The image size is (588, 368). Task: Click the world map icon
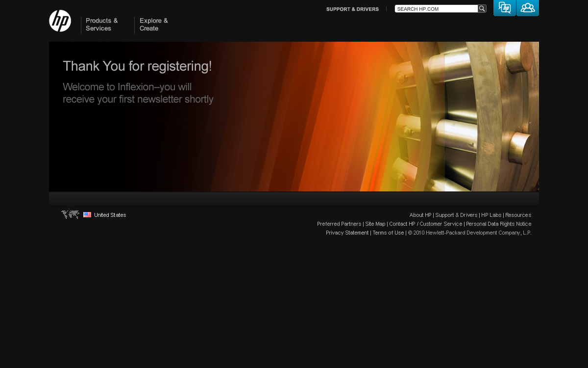coord(70,214)
